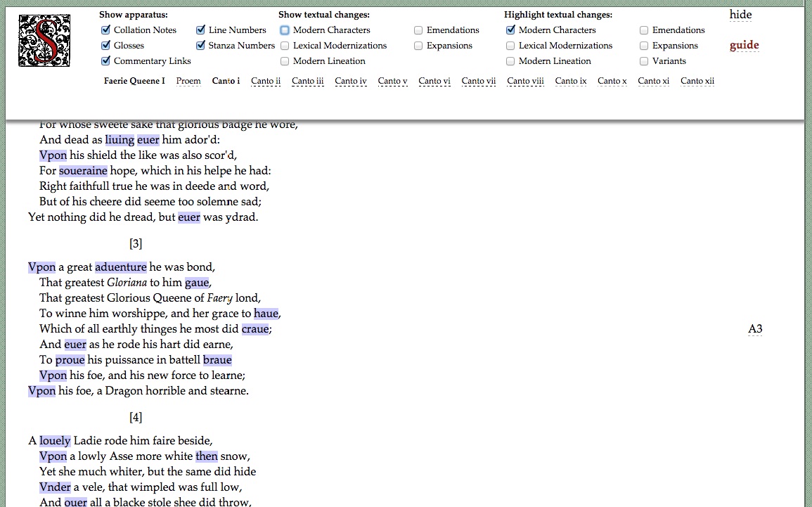The width and height of the screenshot is (812, 507).
Task: Go to the Proem section
Action: coord(188,81)
